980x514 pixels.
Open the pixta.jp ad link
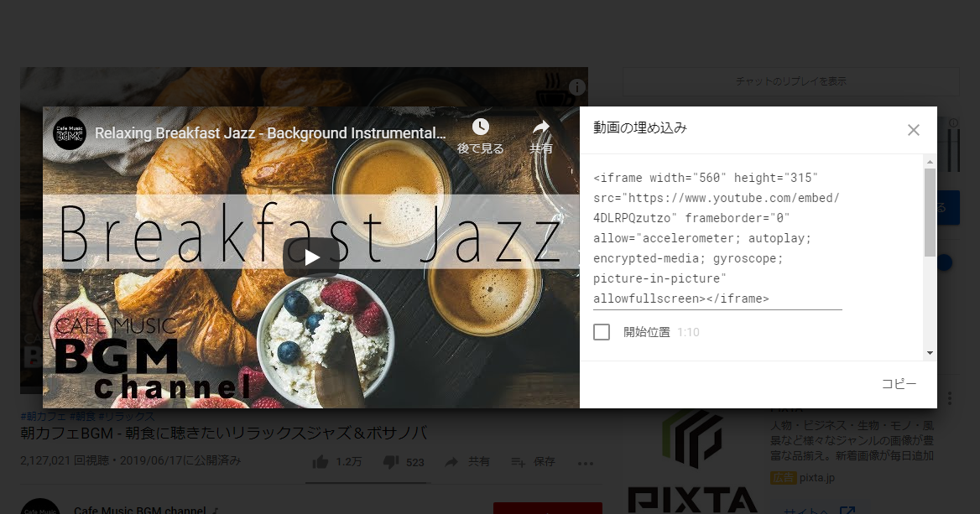817,478
